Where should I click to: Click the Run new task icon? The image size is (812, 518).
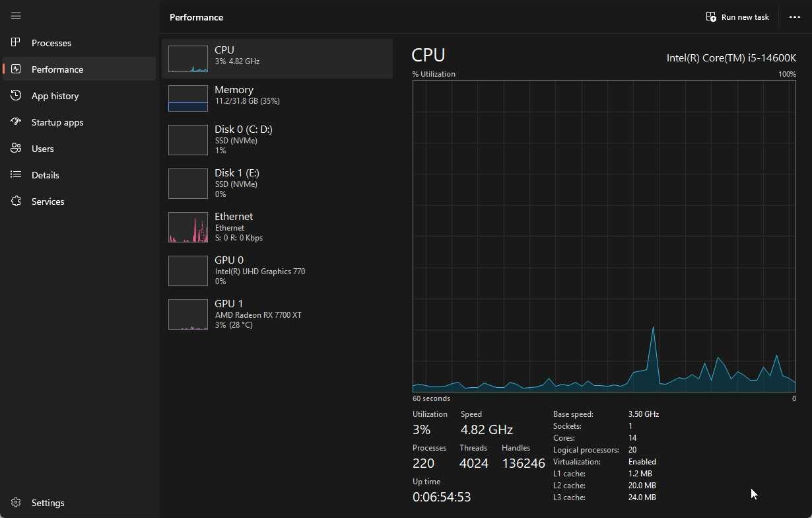coord(711,17)
